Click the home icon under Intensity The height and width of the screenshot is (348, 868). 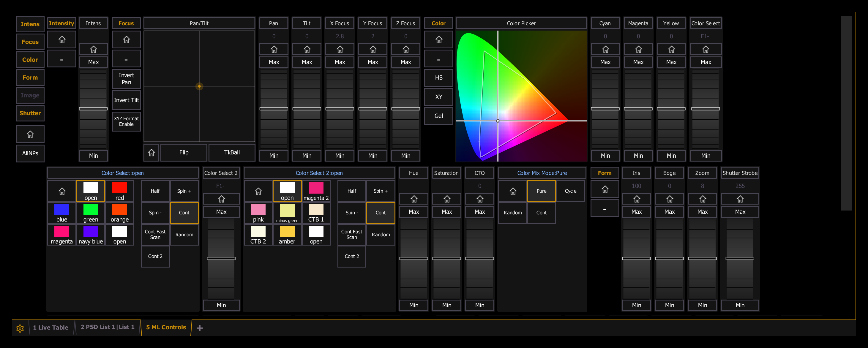(x=62, y=40)
